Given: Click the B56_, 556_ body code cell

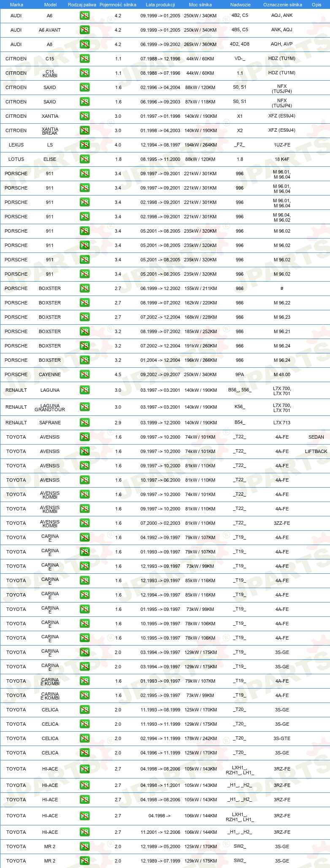Looking at the screenshot, I should click(x=240, y=390).
